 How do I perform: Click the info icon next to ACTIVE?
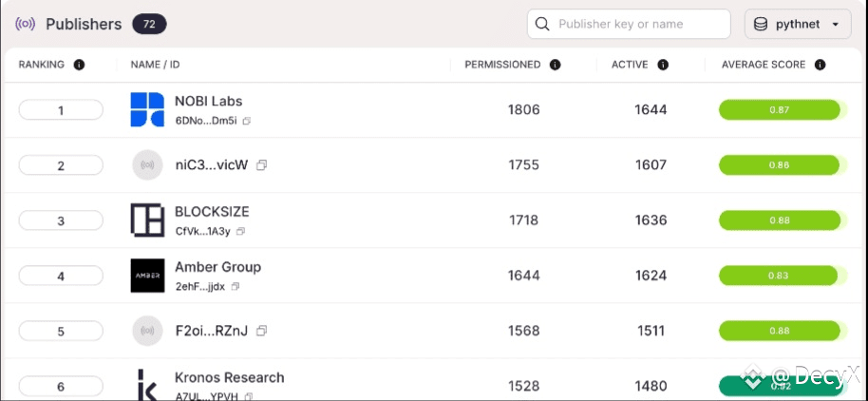click(x=663, y=65)
